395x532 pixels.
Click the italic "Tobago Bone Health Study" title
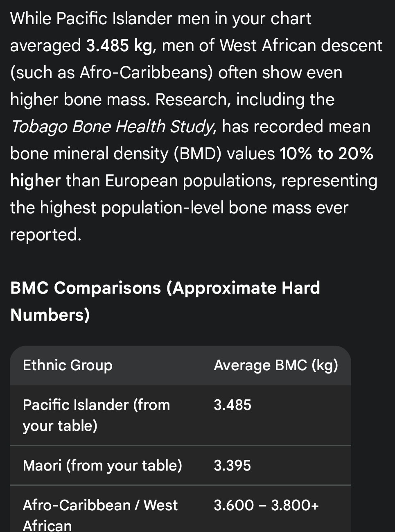coord(112,127)
